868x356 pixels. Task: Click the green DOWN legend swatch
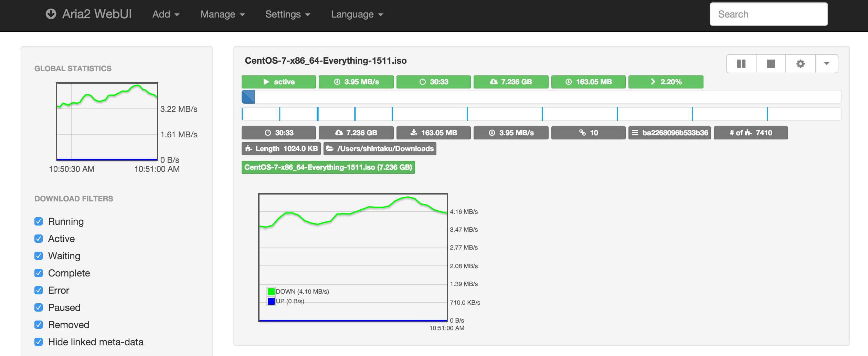tap(271, 292)
